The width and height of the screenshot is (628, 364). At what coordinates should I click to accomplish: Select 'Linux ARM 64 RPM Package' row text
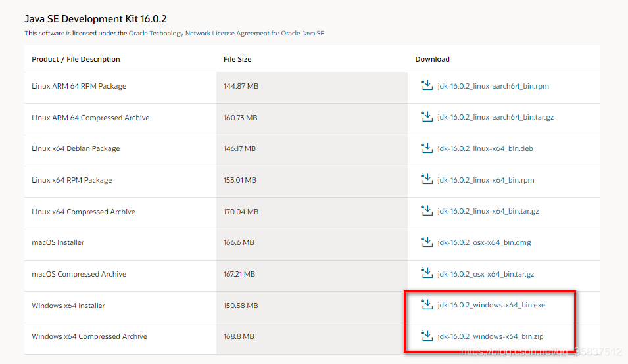(x=79, y=86)
